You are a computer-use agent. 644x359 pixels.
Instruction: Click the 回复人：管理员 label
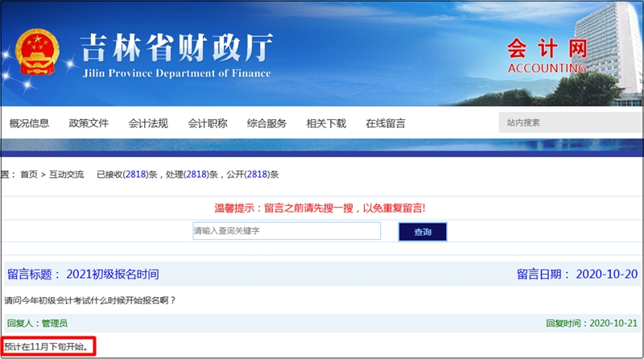(x=37, y=324)
